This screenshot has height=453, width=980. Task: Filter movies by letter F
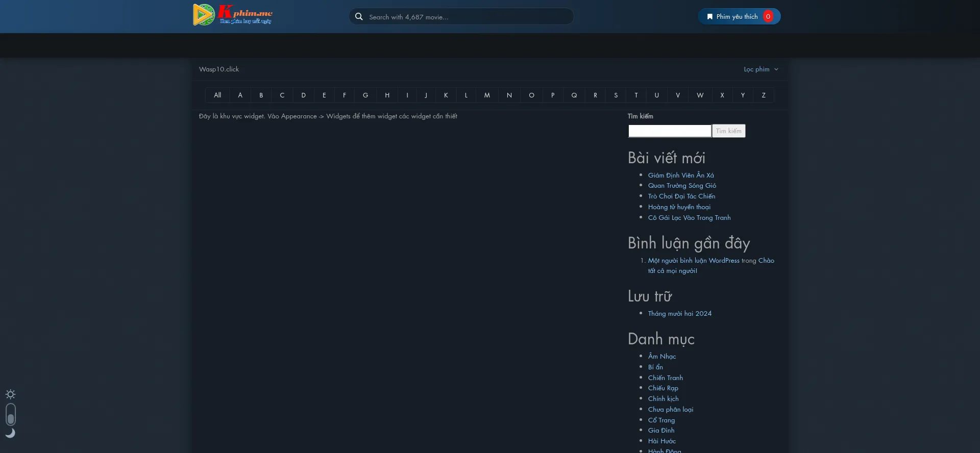345,95
